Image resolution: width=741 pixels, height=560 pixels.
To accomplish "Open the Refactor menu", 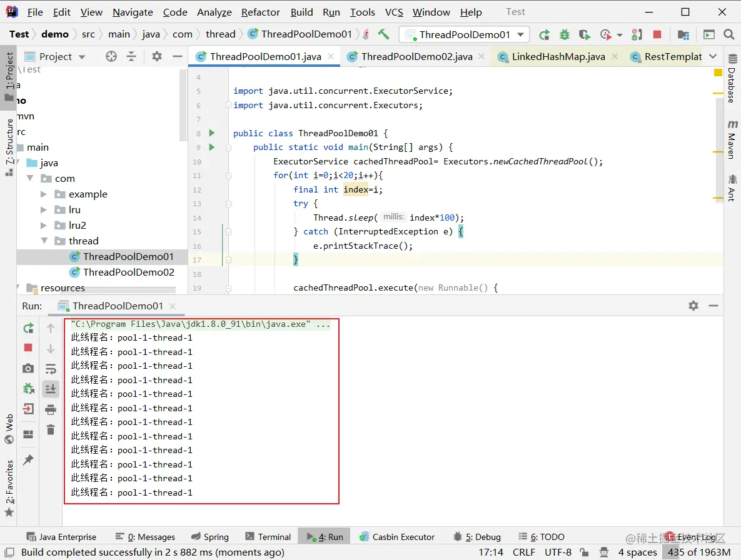I will click(260, 12).
